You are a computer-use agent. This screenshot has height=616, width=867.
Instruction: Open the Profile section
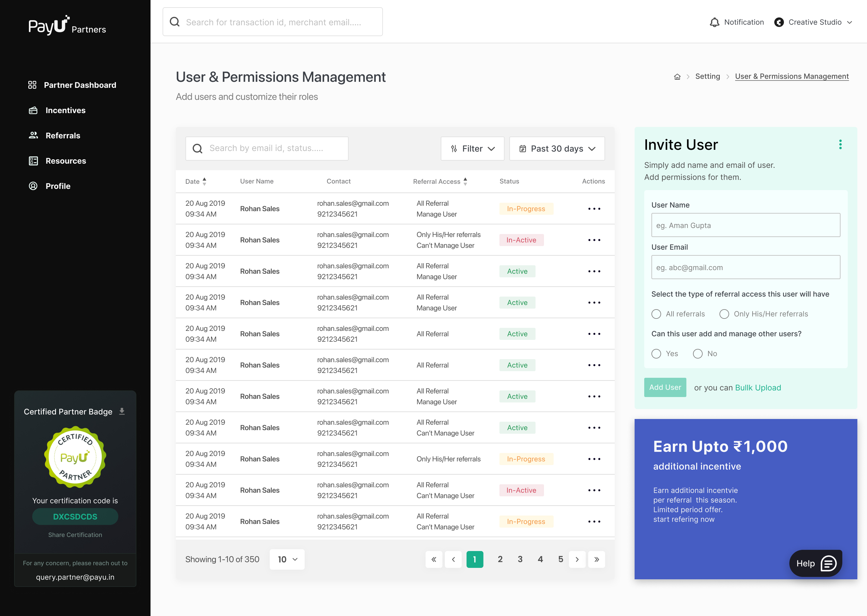pos(58,186)
